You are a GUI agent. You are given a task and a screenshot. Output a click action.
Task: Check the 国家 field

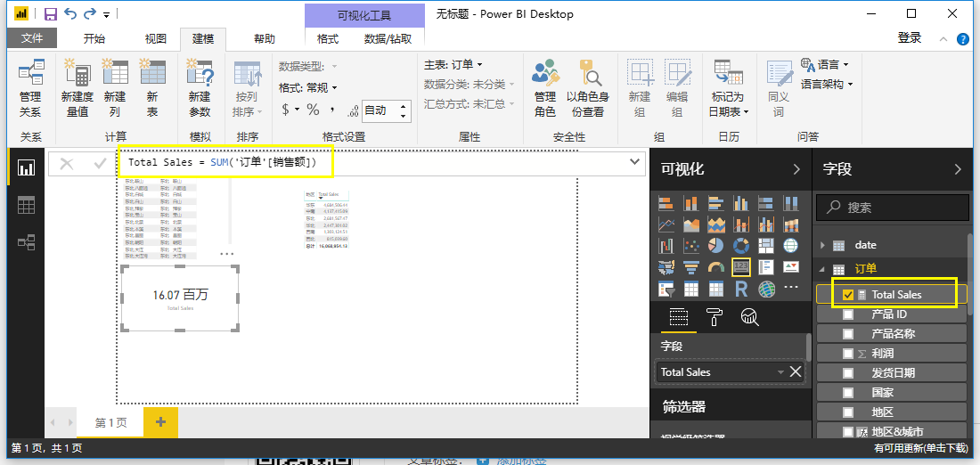(848, 393)
